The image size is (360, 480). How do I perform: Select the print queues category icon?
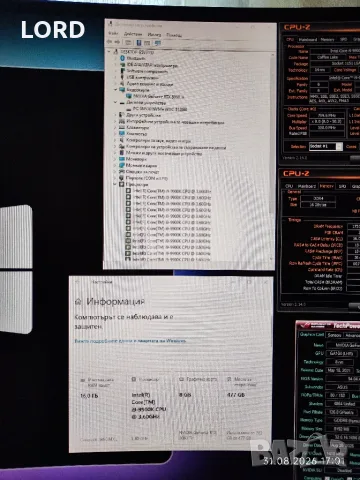122,172
